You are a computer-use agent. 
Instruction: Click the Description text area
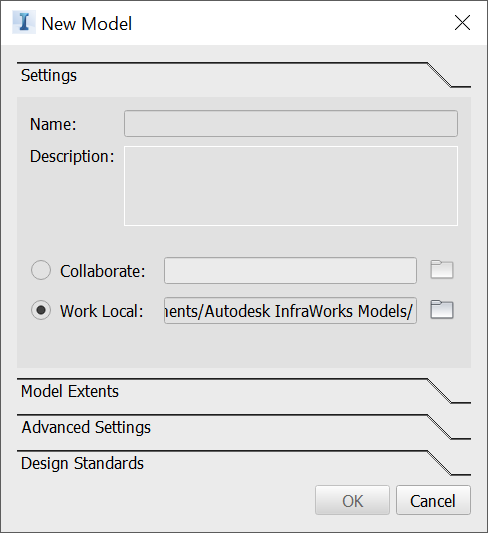[x=291, y=186]
